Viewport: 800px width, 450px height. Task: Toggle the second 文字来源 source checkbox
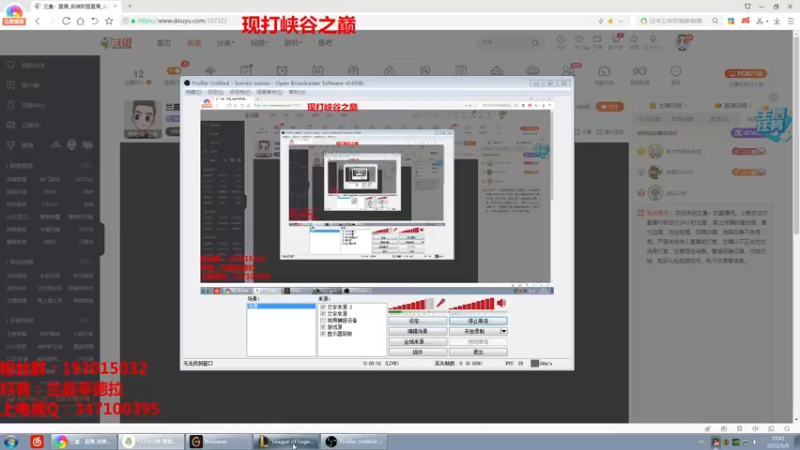pyautogui.click(x=323, y=314)
